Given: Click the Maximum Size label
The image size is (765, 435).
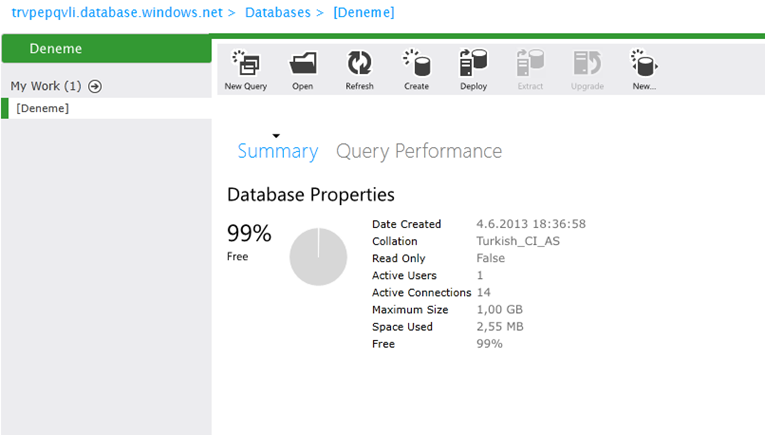Looking at the screenshot, I should tap(410, 309).
